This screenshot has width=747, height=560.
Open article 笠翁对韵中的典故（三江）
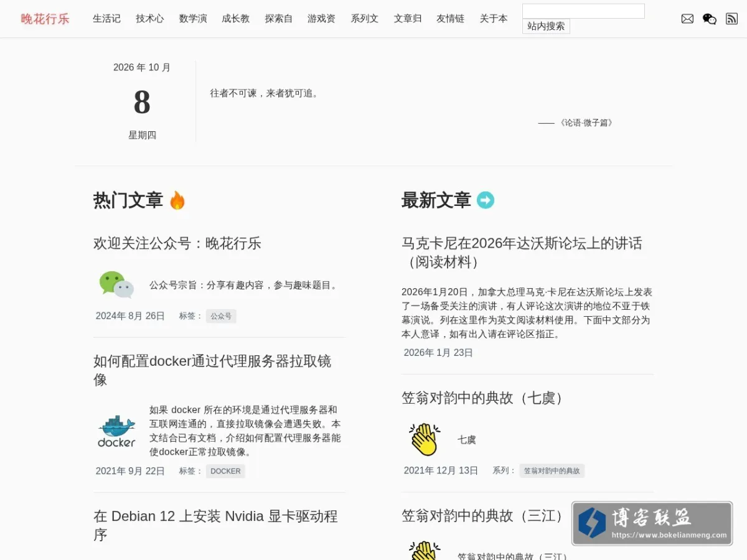point(485,516)
